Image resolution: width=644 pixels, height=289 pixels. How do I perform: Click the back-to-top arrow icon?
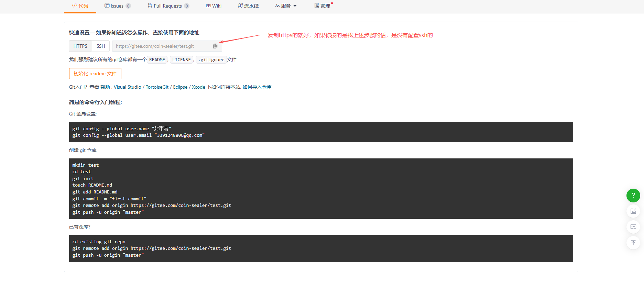click(633, 243)
